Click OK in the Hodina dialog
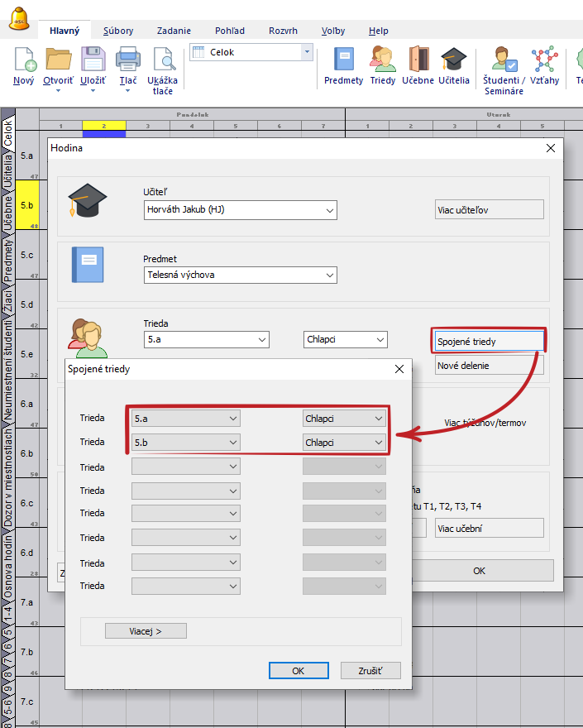Viewport: 583px width, 728px height. click(479, 571)
